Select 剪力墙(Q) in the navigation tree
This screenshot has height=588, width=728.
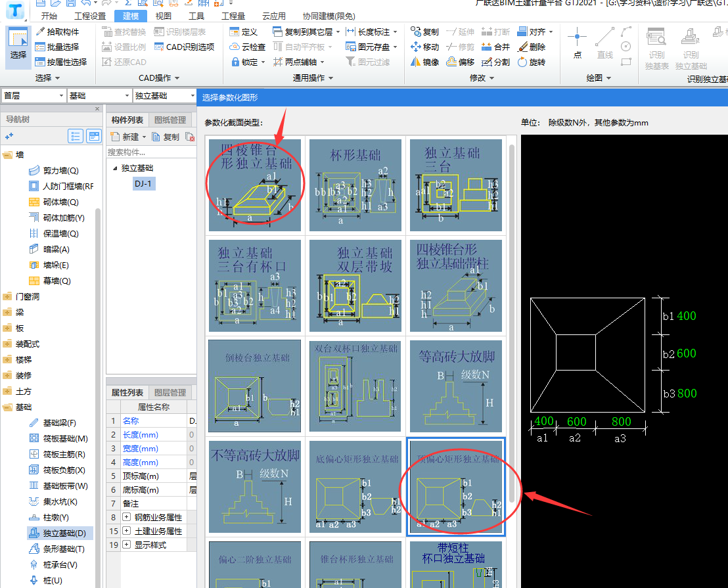(x=55, y=170)
